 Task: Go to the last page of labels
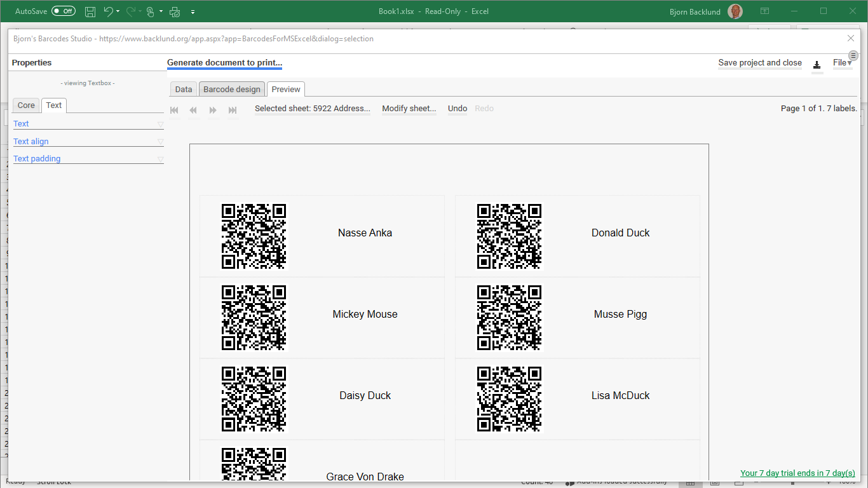click(233, 110)
